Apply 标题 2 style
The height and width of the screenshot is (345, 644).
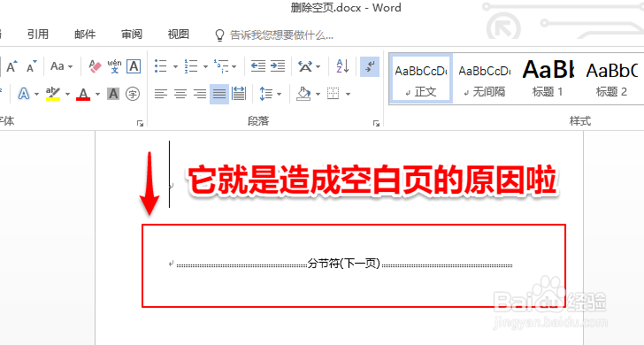point(611,78)
